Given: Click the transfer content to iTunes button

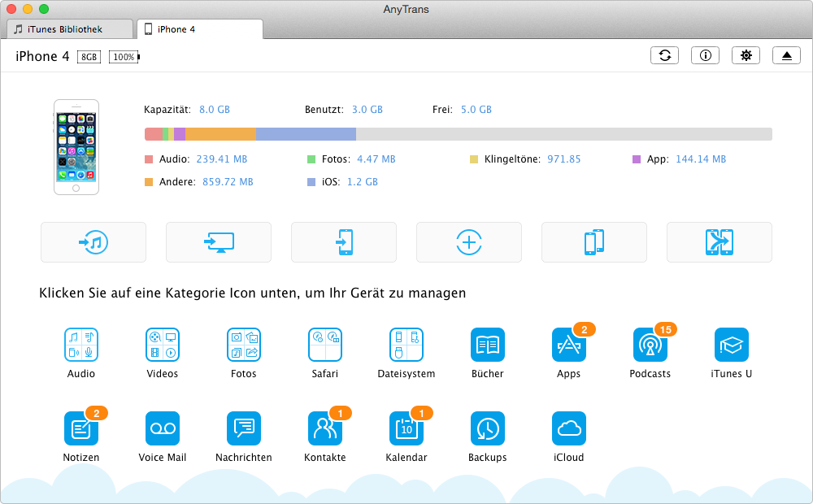Looking at the screenshot, I should point(93,242).
